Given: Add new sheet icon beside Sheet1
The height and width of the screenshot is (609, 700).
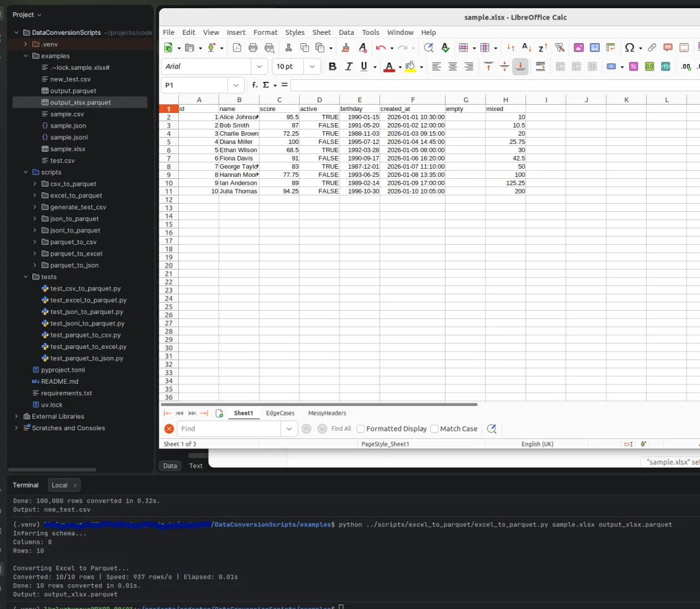Looking at the screenshot, I should 219,413.
